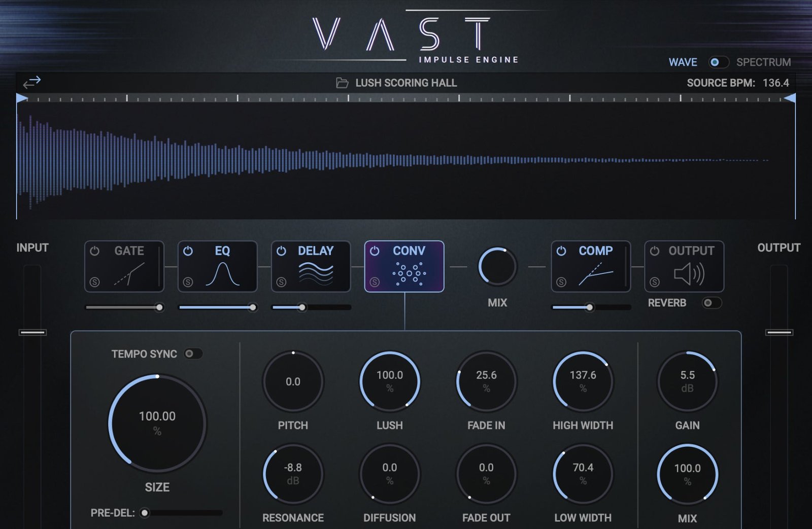
Task: Toggle the COMP module power icon
Action: 561,251
